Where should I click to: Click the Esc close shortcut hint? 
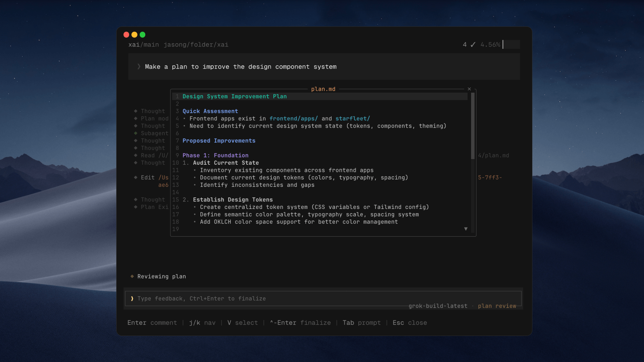click(410, 323)
